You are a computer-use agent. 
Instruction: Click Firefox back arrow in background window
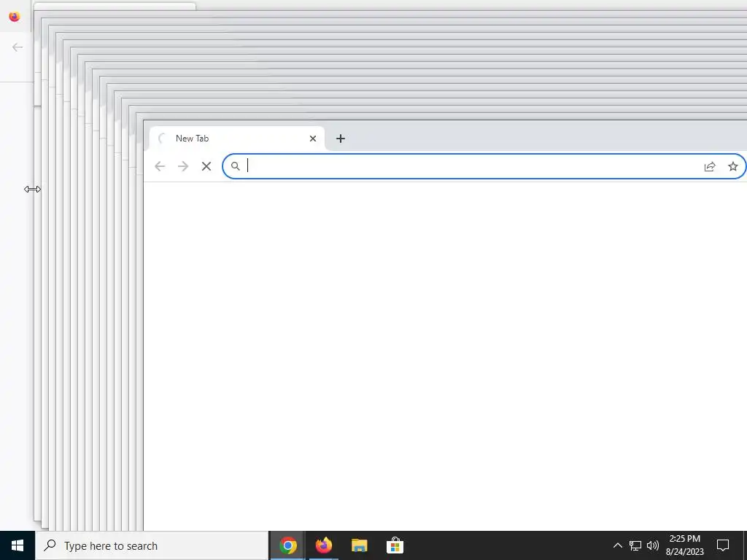coord(18,47)
